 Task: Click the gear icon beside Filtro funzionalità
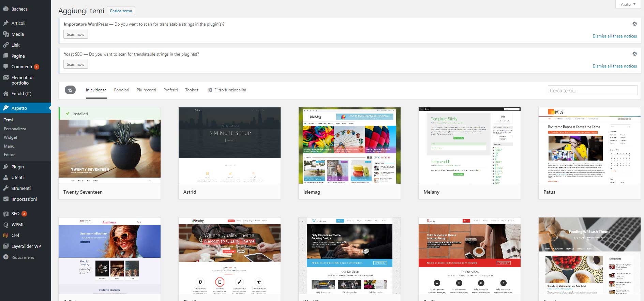click(210, 90)
